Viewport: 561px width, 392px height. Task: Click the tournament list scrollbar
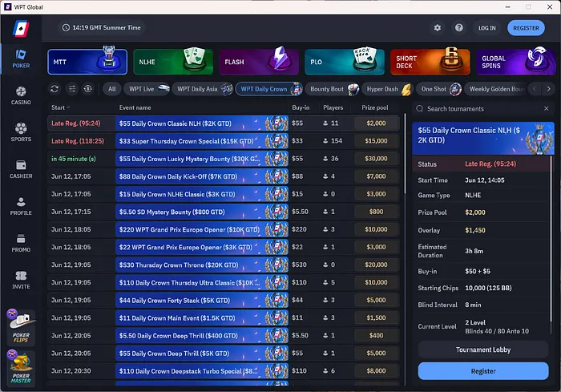[x=405, y=154]
